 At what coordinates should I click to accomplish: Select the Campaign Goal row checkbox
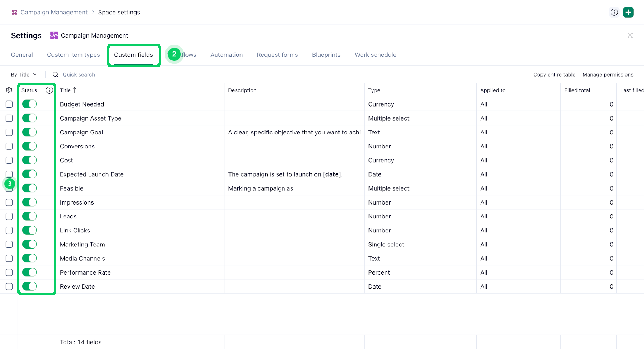pos(9,132)
